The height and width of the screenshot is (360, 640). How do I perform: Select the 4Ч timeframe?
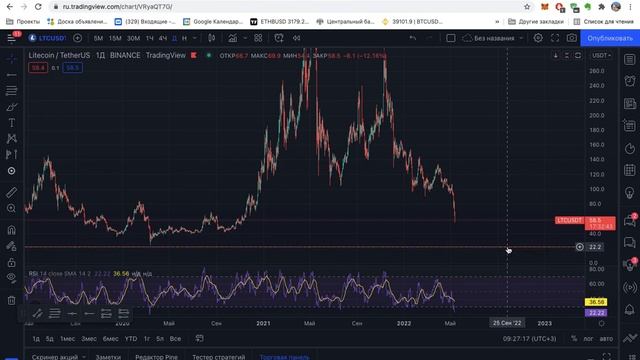tap(163, 38)
